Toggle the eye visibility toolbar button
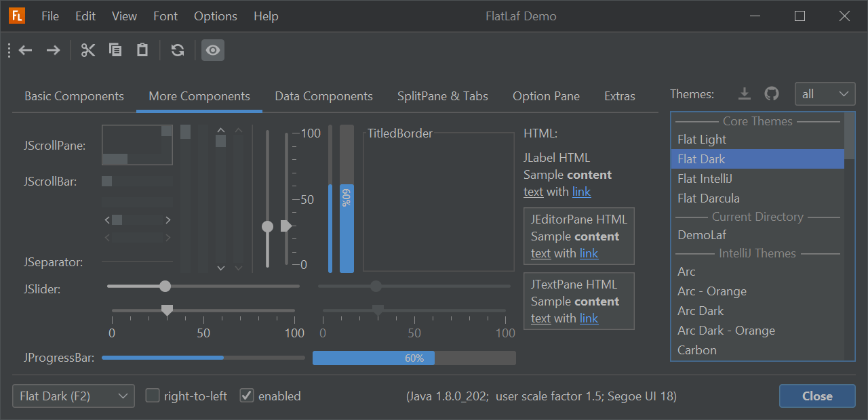Viewport: 868px width, 420px height. (213, 50)
